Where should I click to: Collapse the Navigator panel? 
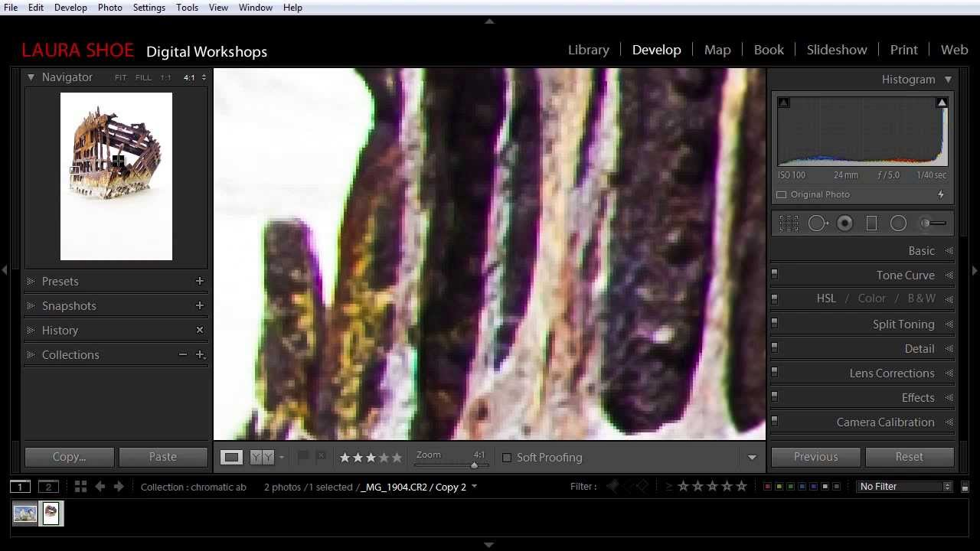31,77
